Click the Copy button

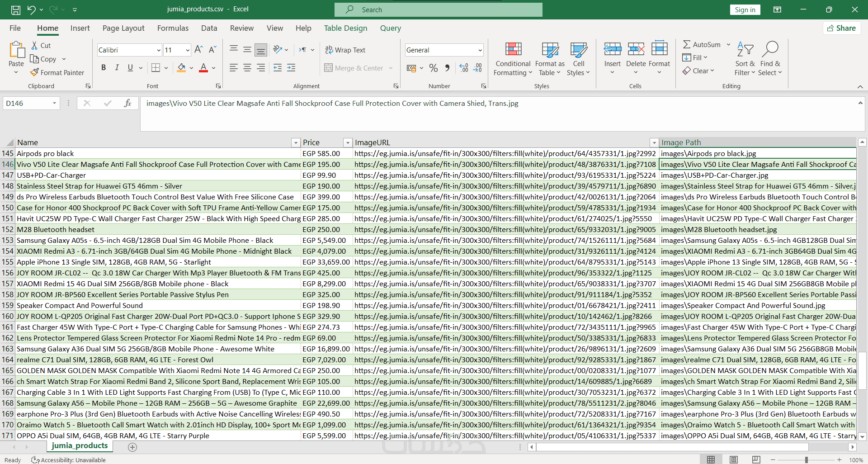click(x=43, y=59)
